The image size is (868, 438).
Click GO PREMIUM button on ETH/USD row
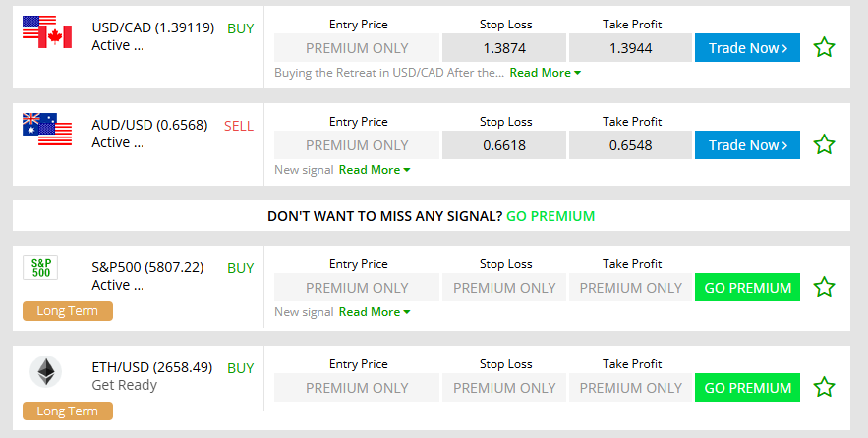[747, 388]
